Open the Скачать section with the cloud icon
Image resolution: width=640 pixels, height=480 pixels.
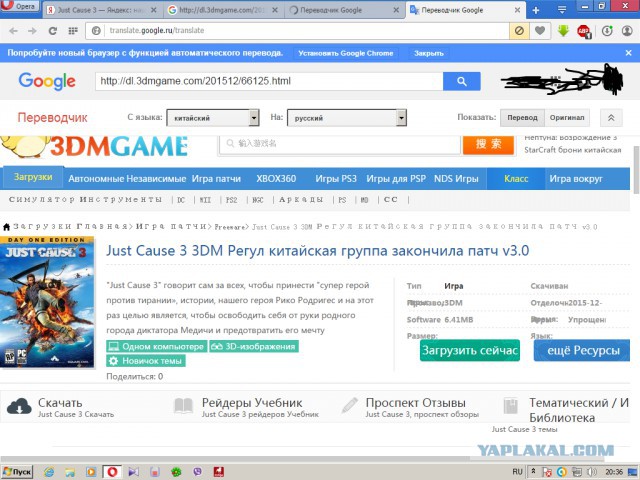60,407
